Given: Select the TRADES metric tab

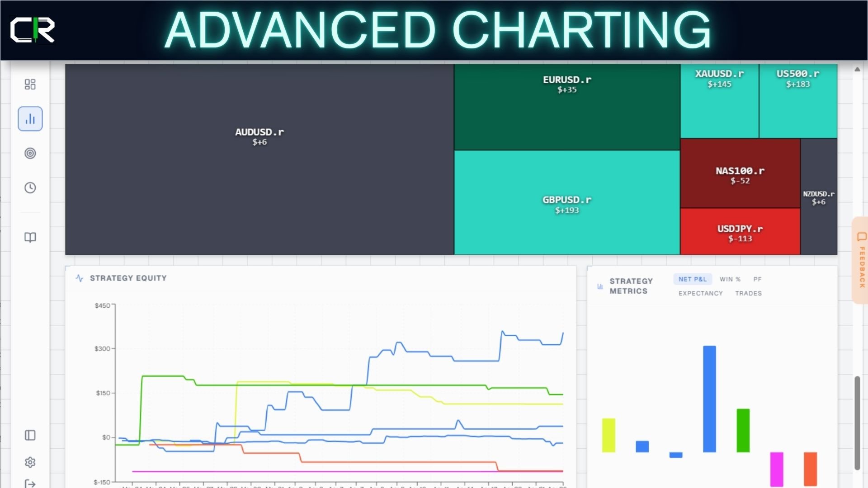Looking at the screenshot, I should 748,293.
